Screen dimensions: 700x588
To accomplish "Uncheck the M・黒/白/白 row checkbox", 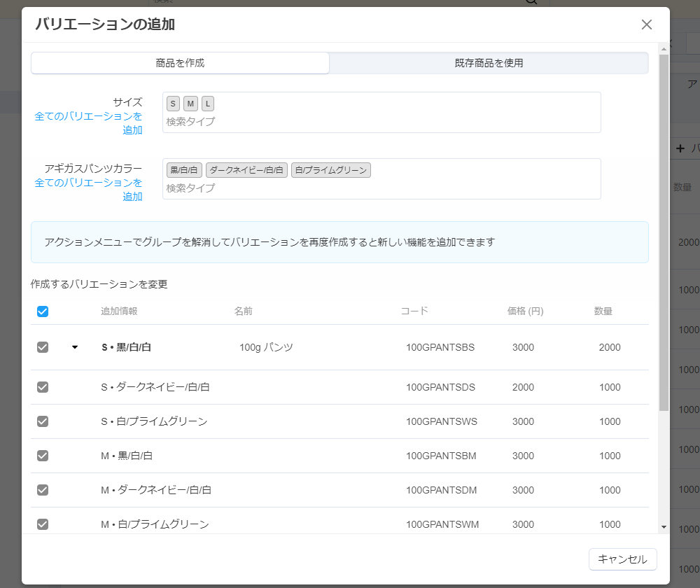I will (43, 456).
